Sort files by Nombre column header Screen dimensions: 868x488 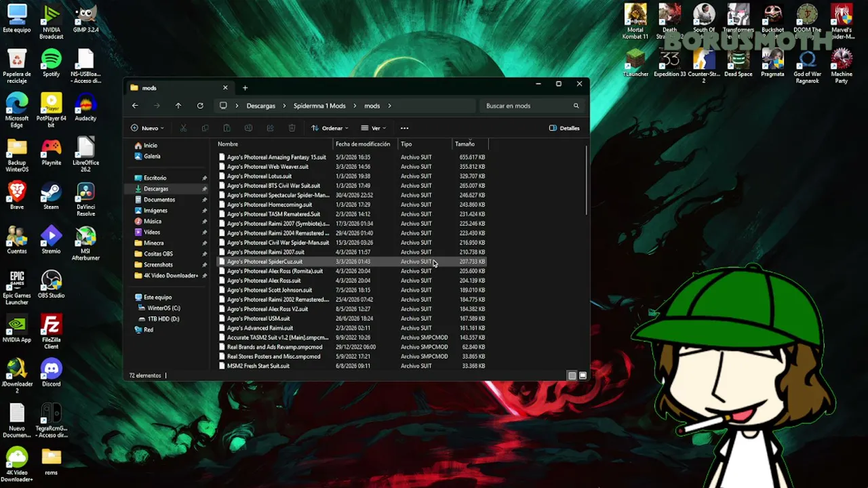[x=275, y=144]
